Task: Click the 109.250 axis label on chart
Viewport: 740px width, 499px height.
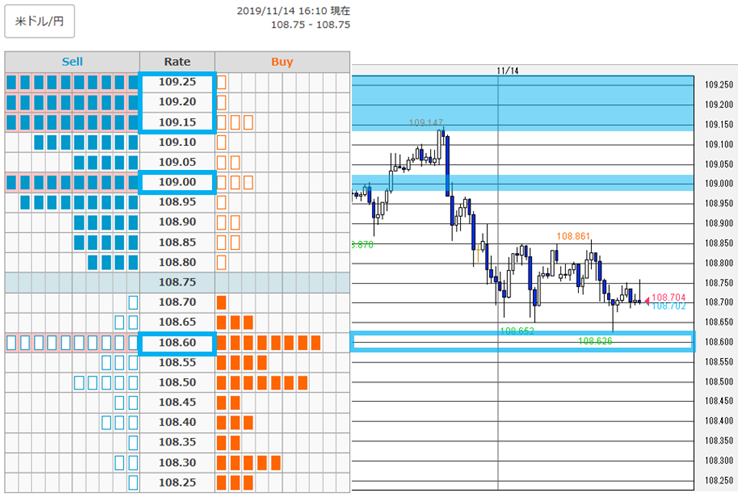Action: pyautogui.click(x=719, y=85)
